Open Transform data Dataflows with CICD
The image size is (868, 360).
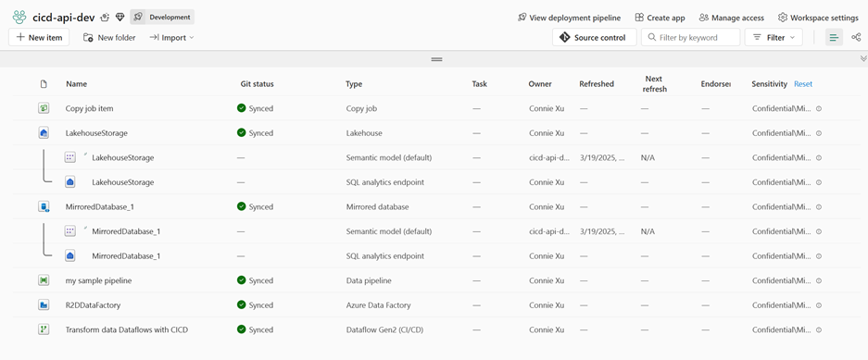pos(127,329)
